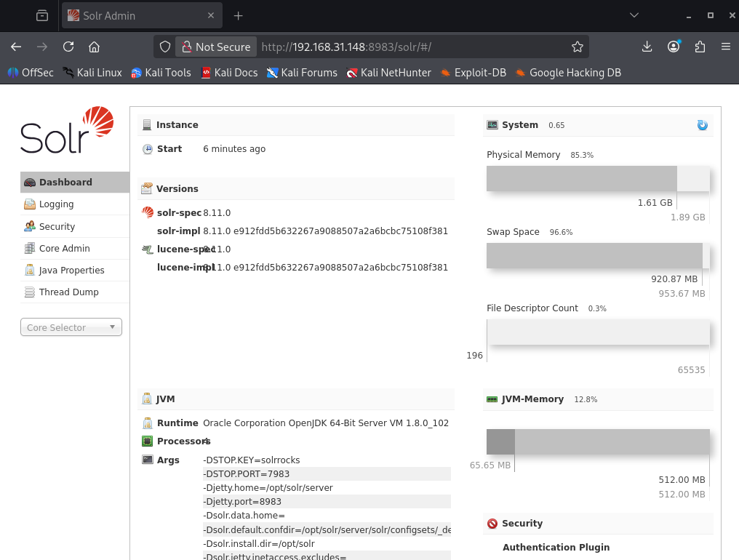Click the Solr logo

(67, 131)
